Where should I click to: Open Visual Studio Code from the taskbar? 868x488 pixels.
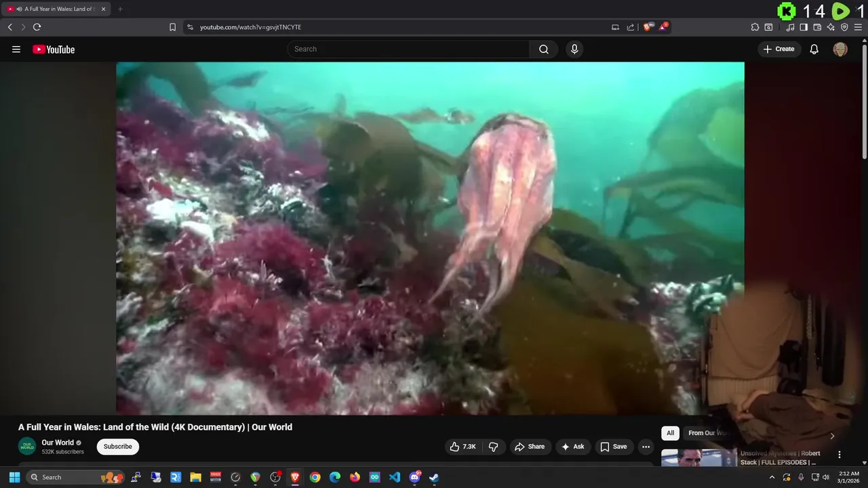[395, 477]
